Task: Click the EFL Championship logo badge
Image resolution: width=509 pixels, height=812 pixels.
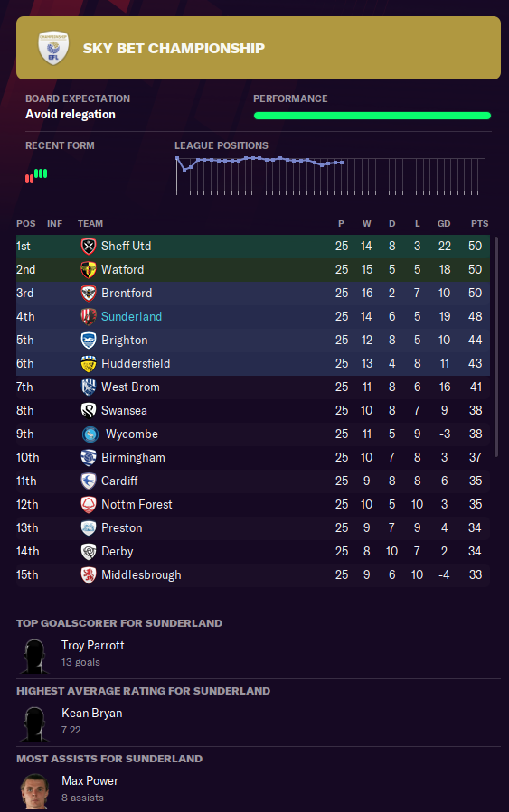Action: (x=53, y=48)
